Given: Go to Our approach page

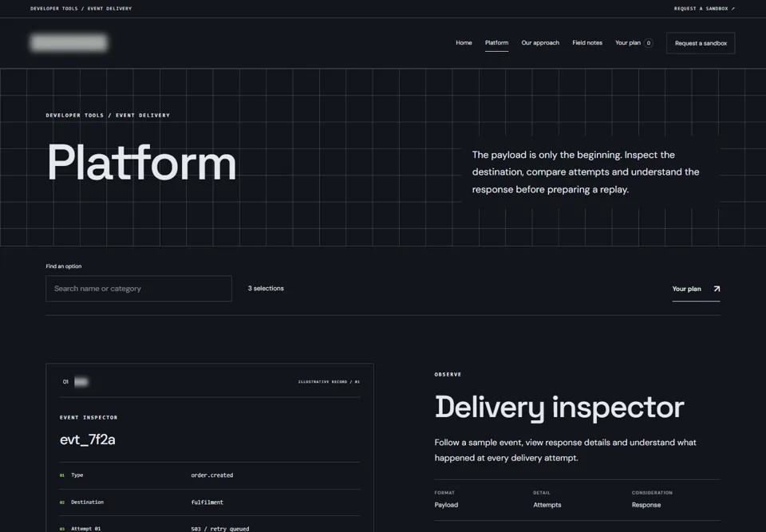Looking at the screenshot, I should tap(540, 43).
